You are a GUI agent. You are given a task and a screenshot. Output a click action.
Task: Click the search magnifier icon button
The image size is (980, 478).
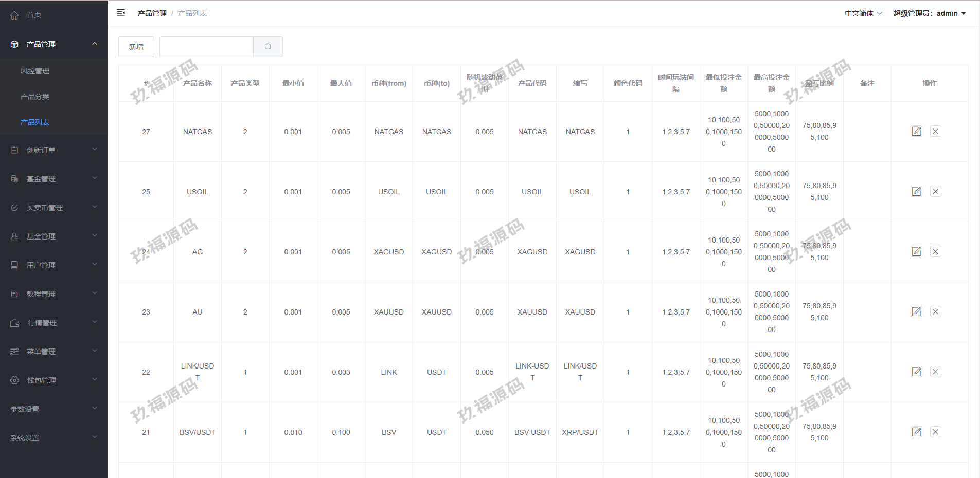pos(268,47)
